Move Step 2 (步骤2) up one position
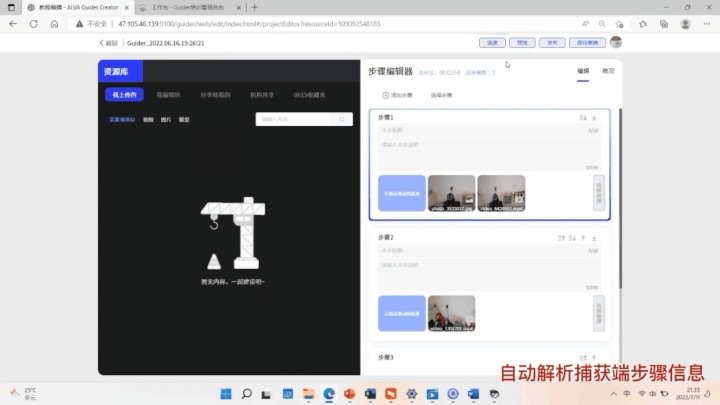Viewport: 720px width, 405px height. point(561,238)
